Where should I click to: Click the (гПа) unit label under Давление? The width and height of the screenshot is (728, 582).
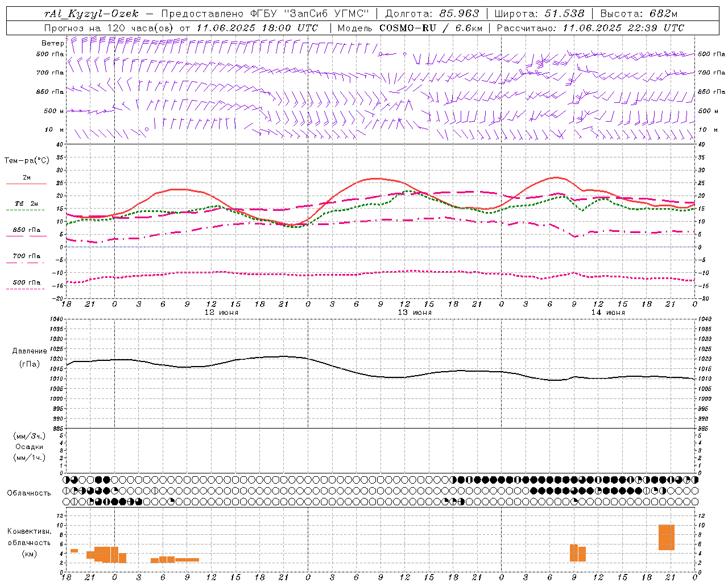[30, 364]
